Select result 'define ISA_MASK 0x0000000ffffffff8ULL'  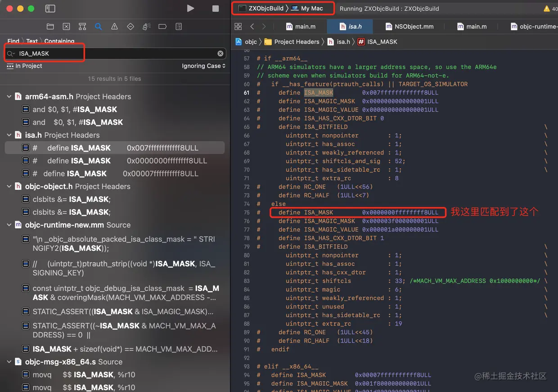(x=115, y=161)
